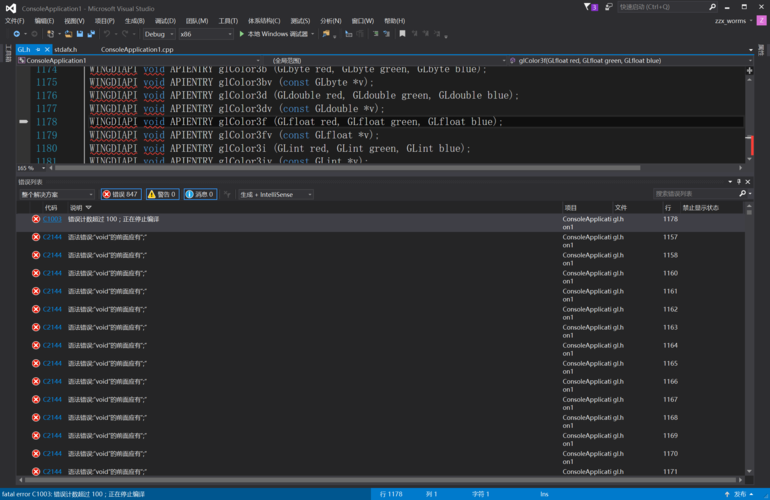770x500 pixels.
Task: Open the 整个解决方案 scope dropdown
Action: [x=56, y=194]
